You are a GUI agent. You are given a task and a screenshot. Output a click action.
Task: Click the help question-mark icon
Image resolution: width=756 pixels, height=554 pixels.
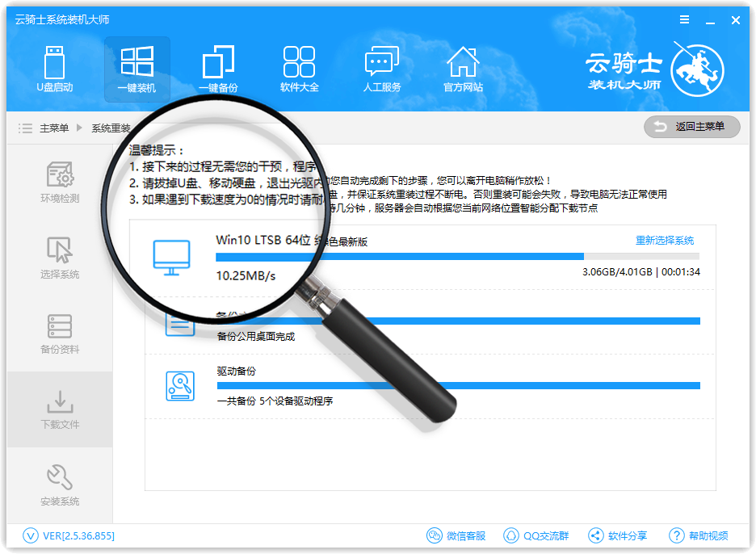click(x=677, y=535)
